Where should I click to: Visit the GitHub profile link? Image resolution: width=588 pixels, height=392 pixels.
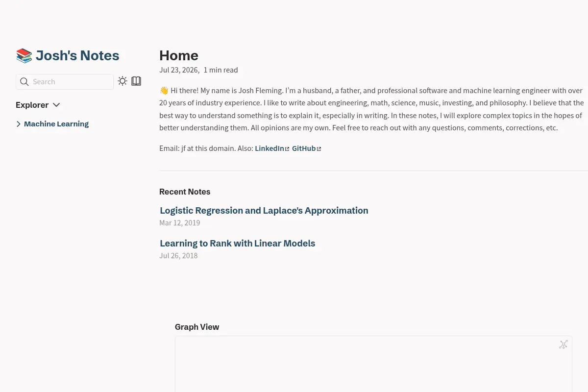pos(304,148)
